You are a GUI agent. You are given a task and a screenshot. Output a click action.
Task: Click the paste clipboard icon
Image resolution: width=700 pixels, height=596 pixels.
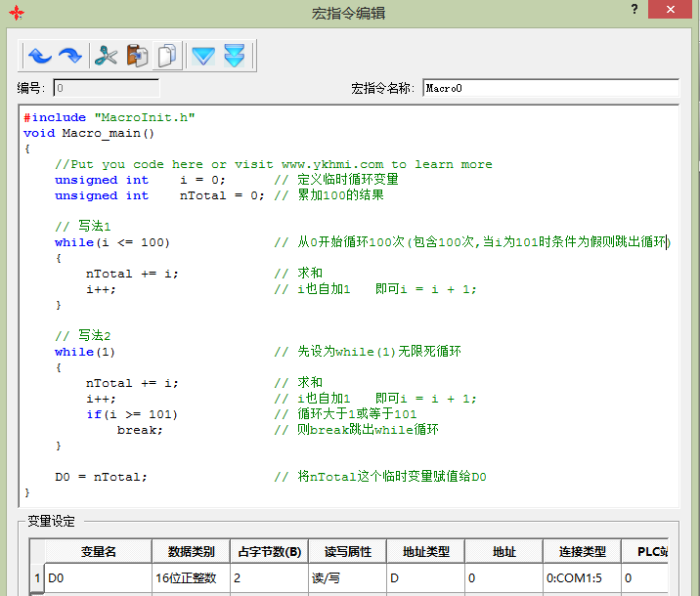137,56
